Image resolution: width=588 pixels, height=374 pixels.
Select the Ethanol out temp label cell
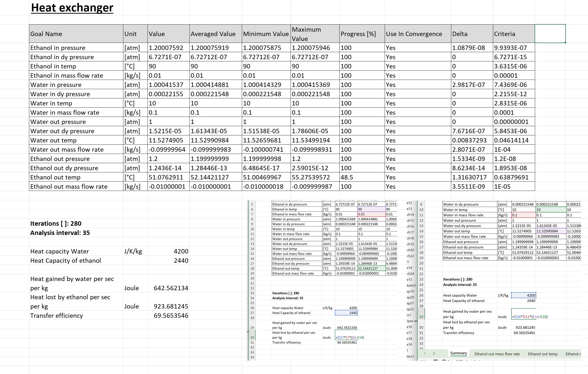[76, 177]
